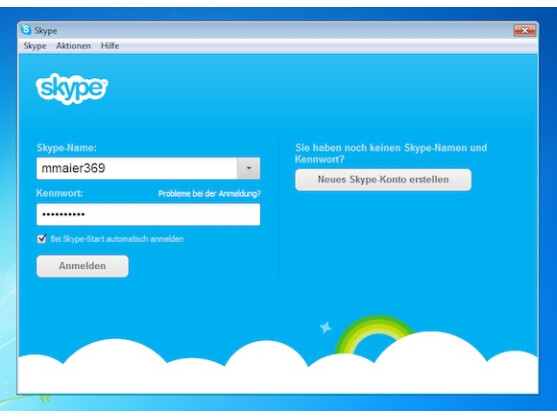557x418 pixels.
Task: Click the Kennwort password field
Action: coord(148,214)
